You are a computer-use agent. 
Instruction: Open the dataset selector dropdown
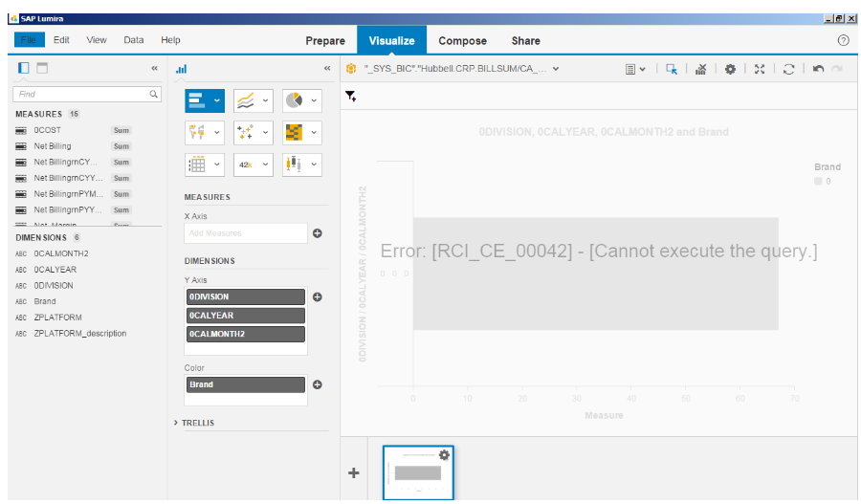tap(556, 69)
